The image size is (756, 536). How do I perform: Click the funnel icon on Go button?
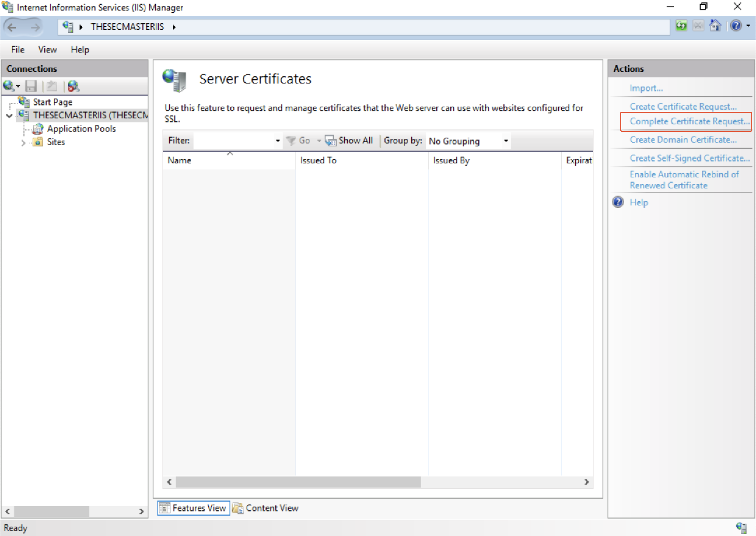[x=291, y=141]
